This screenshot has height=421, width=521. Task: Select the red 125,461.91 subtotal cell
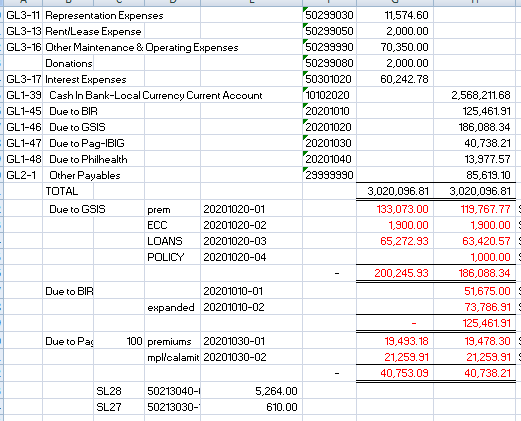tap(474, 323)
